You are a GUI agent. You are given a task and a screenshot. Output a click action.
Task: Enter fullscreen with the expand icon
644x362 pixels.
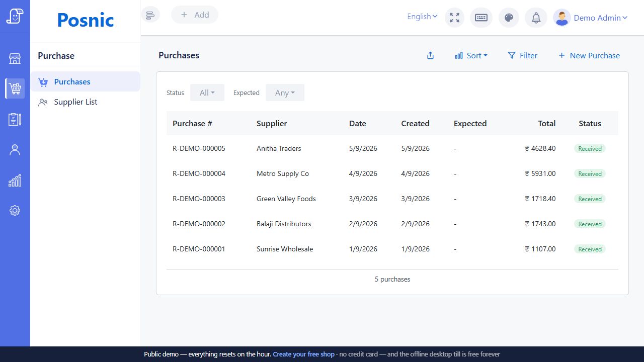[455, 18]
